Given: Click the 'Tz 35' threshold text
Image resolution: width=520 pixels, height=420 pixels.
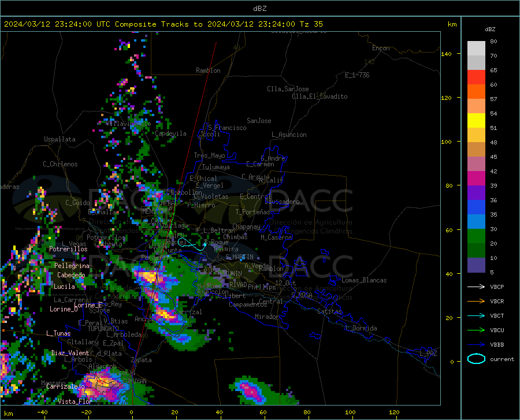Looking at the screenshot, I should point(311,24).
